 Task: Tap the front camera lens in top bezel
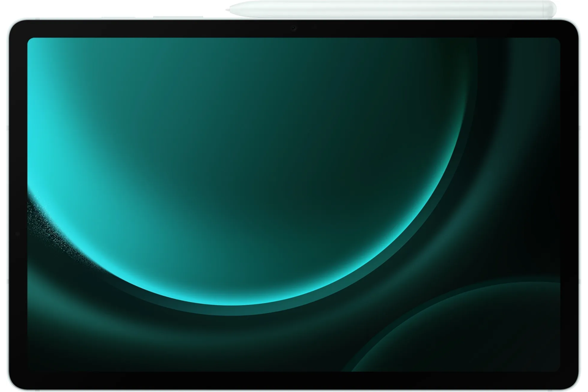pyautogui.click(x=294, y=28)
